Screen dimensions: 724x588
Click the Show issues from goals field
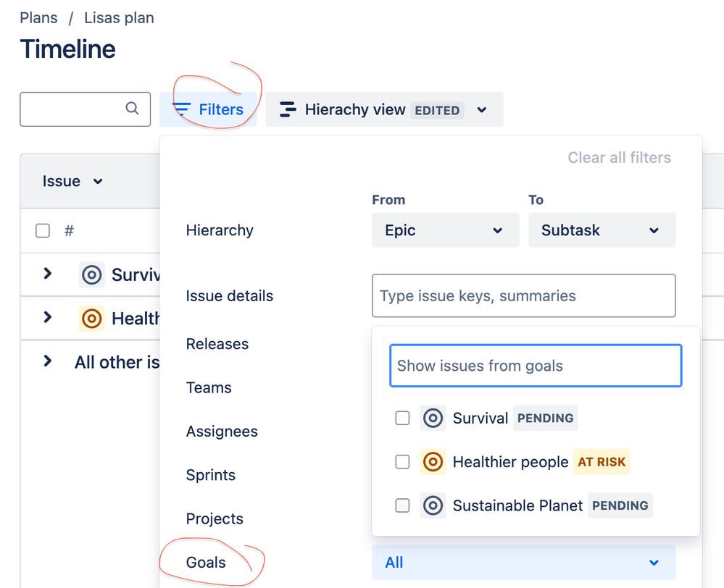coord(536,366)
